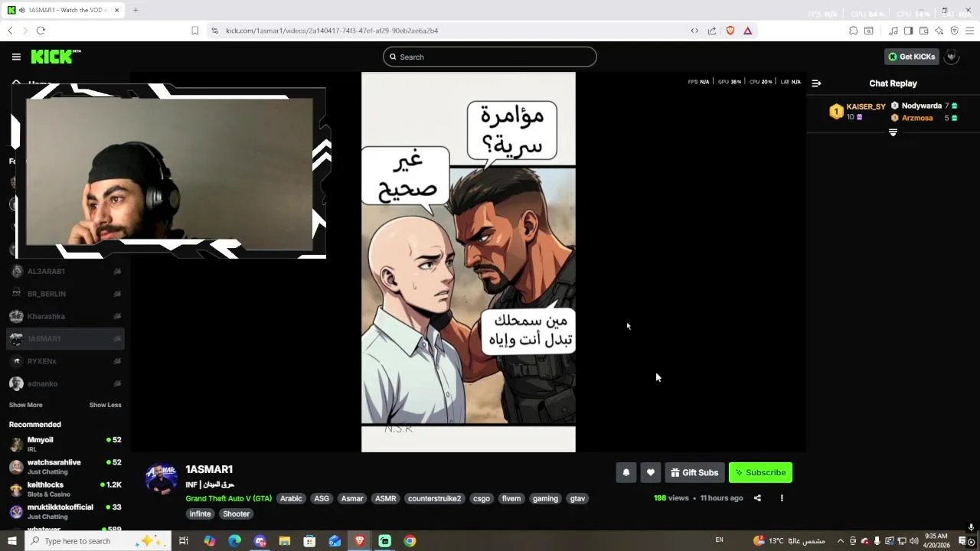Click the share page icon in address bar
Viewport: 980px width, 551px height.
(712, 31)
